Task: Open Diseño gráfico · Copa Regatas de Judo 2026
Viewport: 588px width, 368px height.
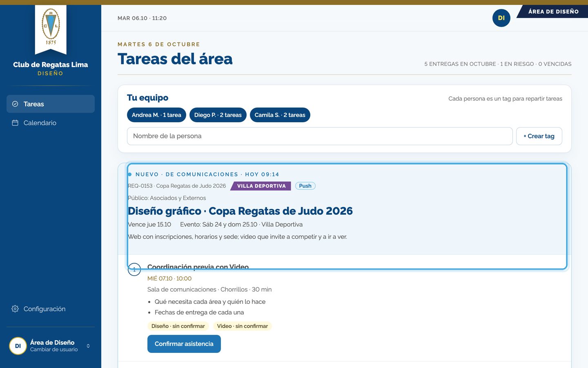Action: tap(240, 211)
